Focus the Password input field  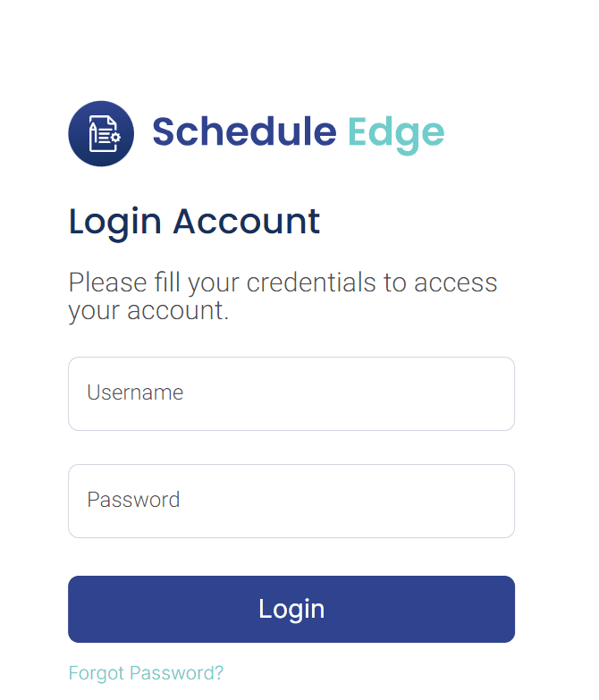point(291,501)
